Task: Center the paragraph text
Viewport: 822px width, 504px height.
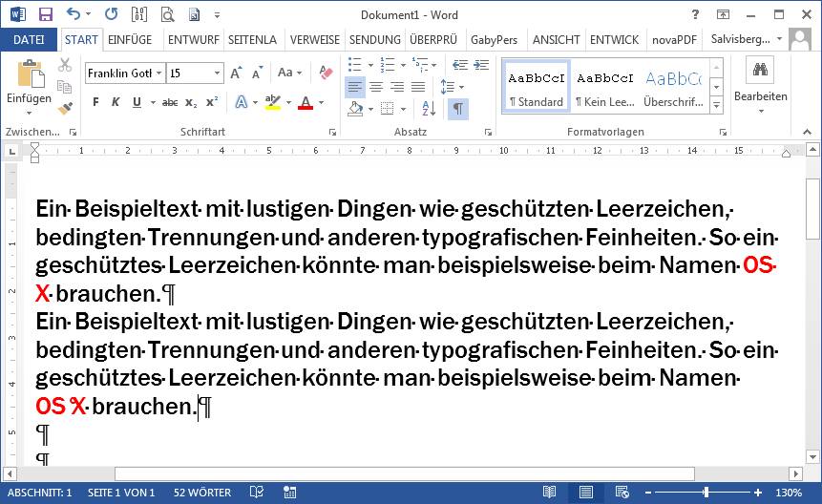Action: [x=376, y=87]
